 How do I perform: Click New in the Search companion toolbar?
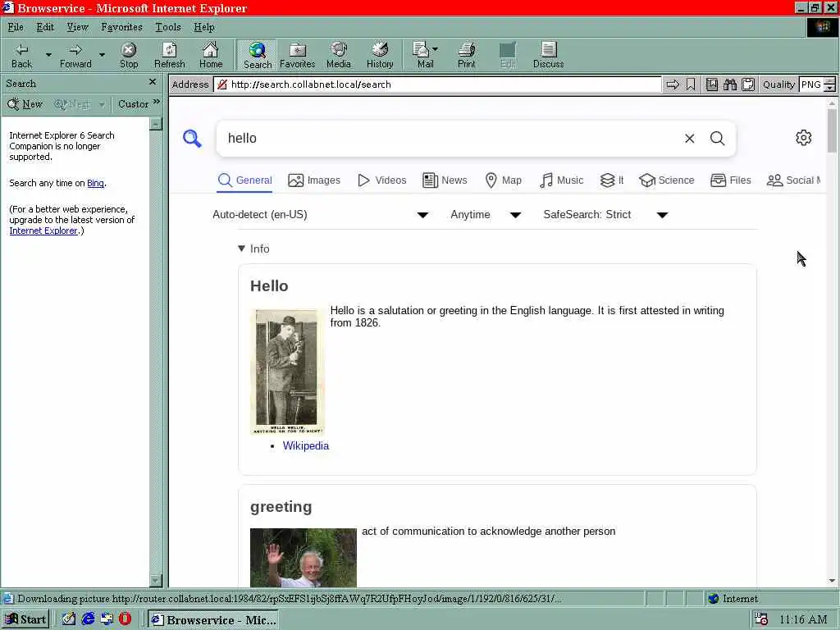click(25, 104)
